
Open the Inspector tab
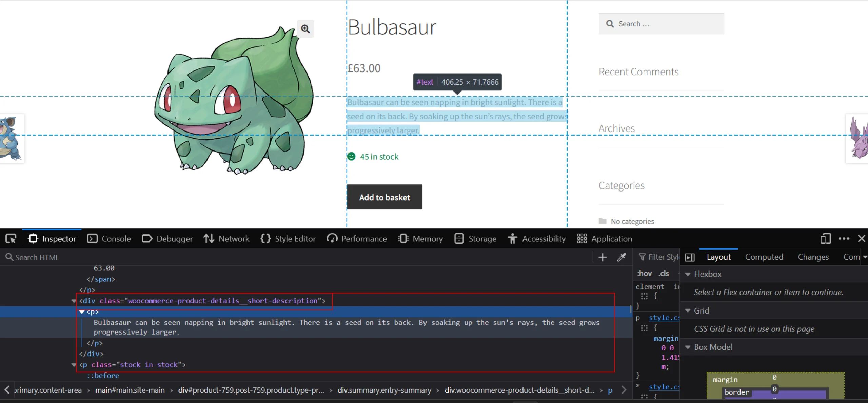point(52,239)
